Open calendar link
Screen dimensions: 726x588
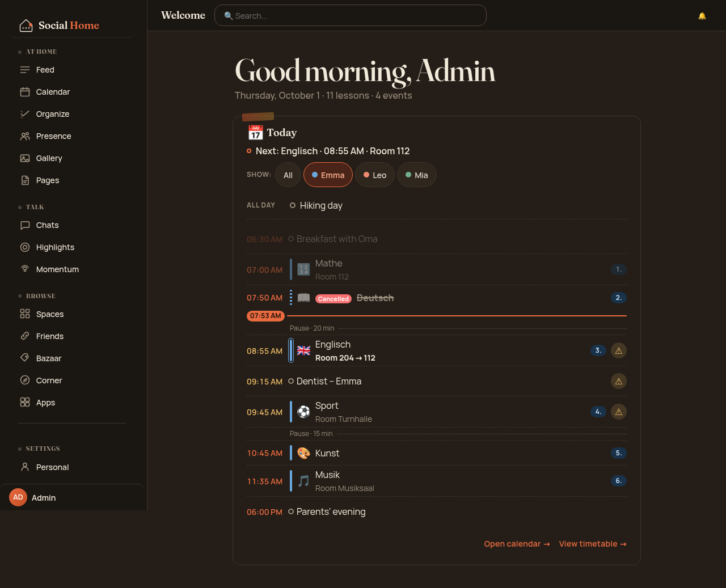pyautogui.click(x=517, y=544)
